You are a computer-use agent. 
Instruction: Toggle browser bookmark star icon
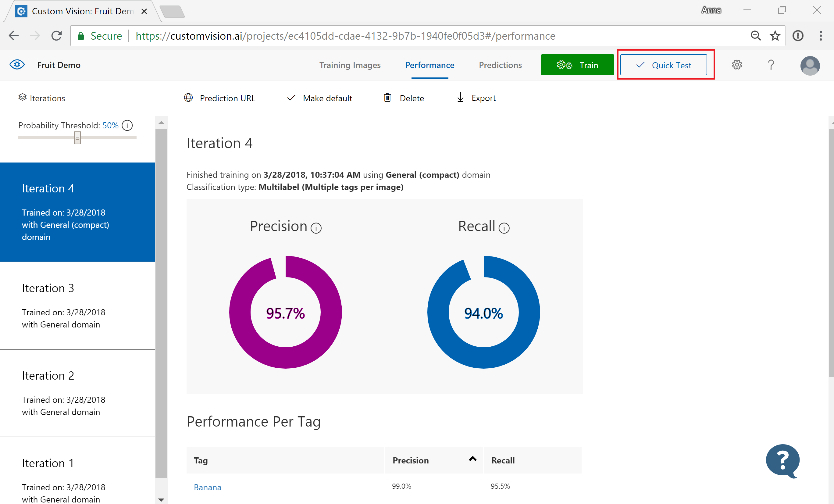pyautogui.click(x=775, y=36)
